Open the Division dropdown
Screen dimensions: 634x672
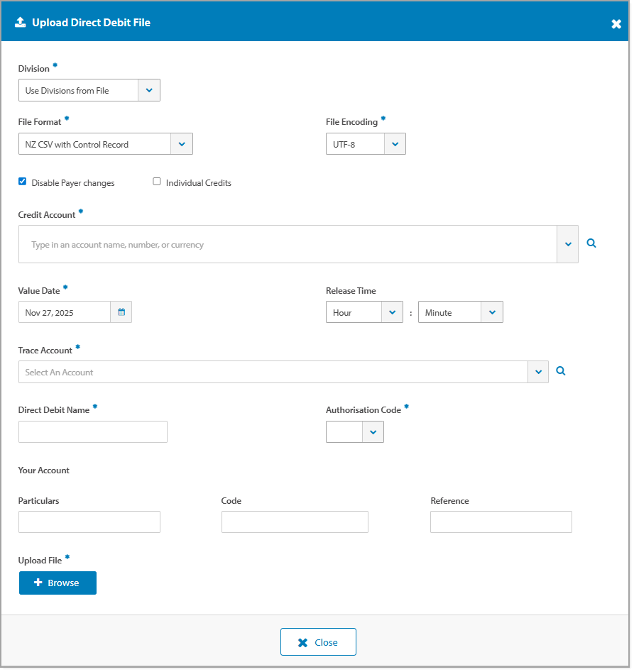point(149,90)
